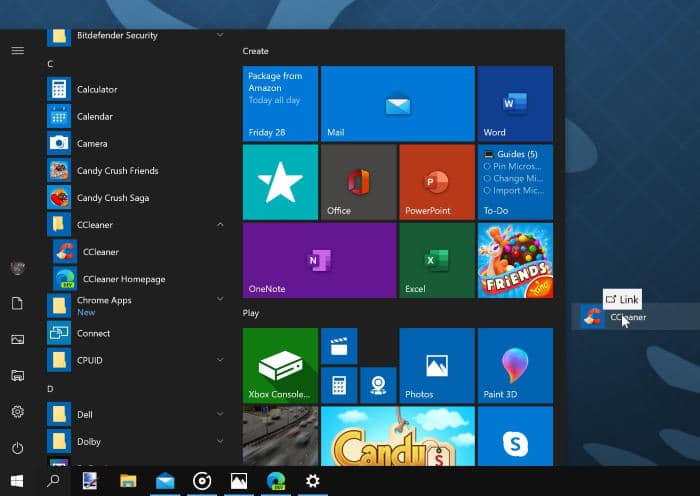Click the Windows Start button
The image size is (700, 496).
coord(17,481)
